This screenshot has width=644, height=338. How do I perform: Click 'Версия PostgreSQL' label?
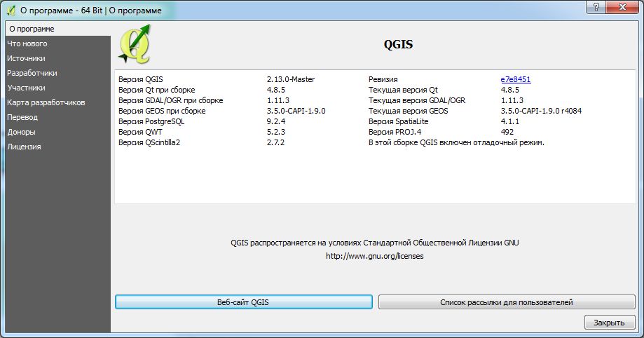pyautogui.click(x=151, y=121)
